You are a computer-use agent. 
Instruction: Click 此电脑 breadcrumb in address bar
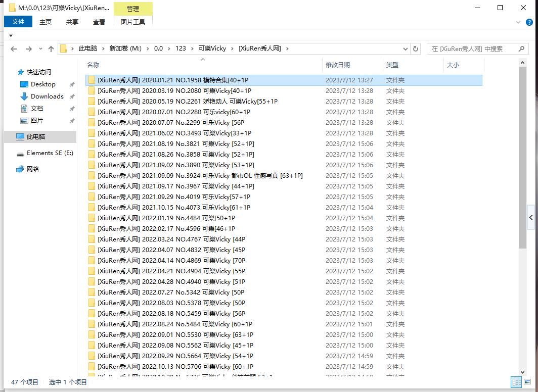pyautogui.click(x=88, y=48)
